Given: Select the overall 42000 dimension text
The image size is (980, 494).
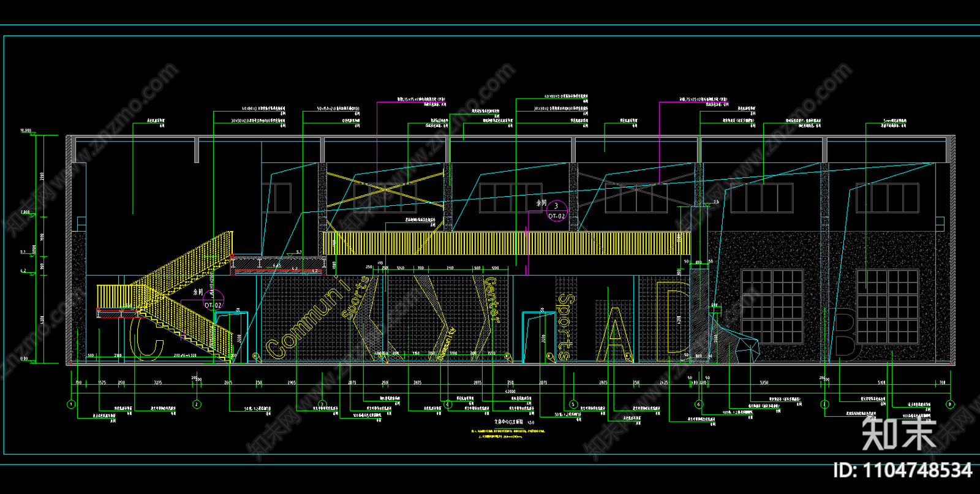Looking at the screenshot, I should click(510, 391).
